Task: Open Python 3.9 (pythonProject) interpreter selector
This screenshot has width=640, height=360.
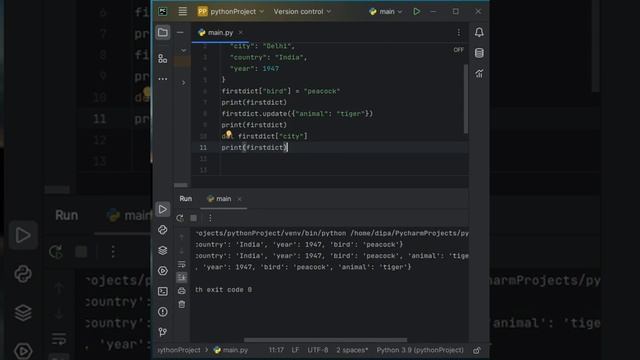Action: [420, 350]
